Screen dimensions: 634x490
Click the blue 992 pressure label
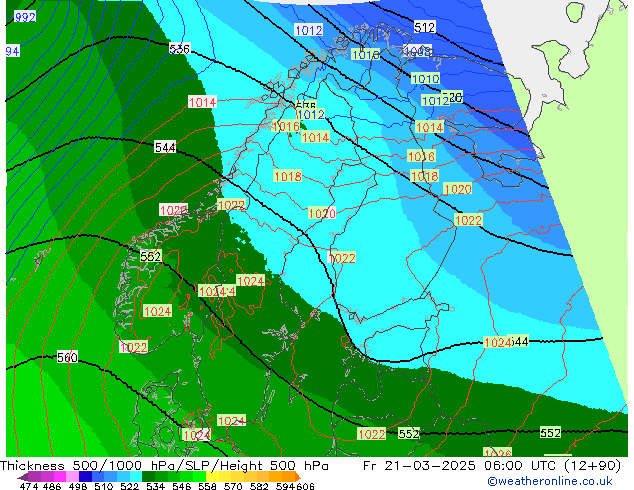(x=25, y=17)
